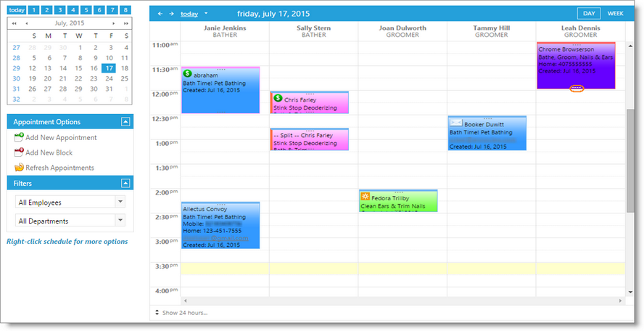
Task: Switch to DAY view
Action: [589, 14]
